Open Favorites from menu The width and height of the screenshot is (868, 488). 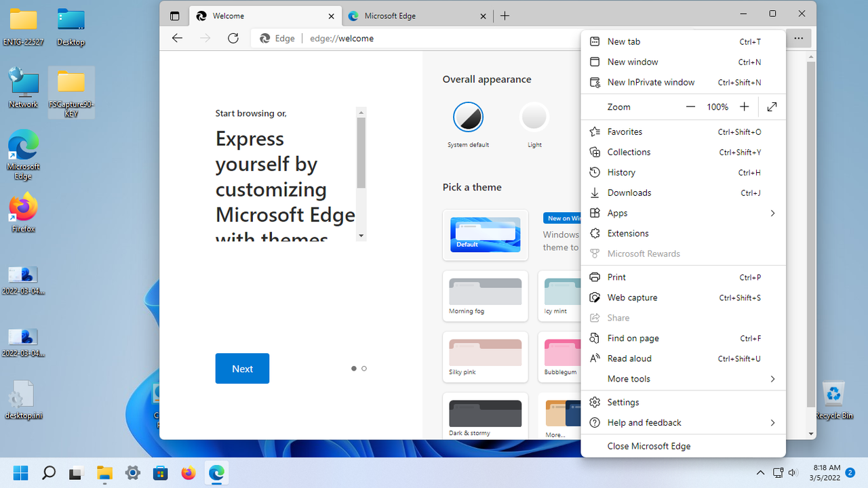pos(684,131)
